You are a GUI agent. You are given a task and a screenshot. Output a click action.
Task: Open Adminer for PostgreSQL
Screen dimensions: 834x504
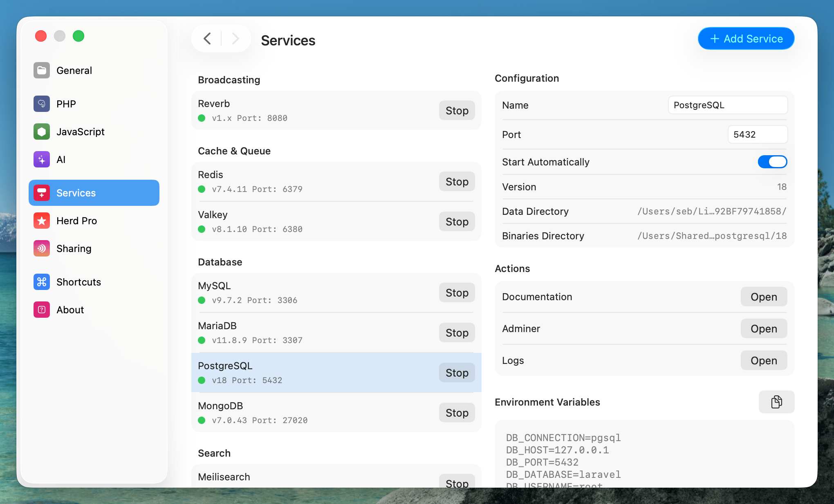(764, 328)
